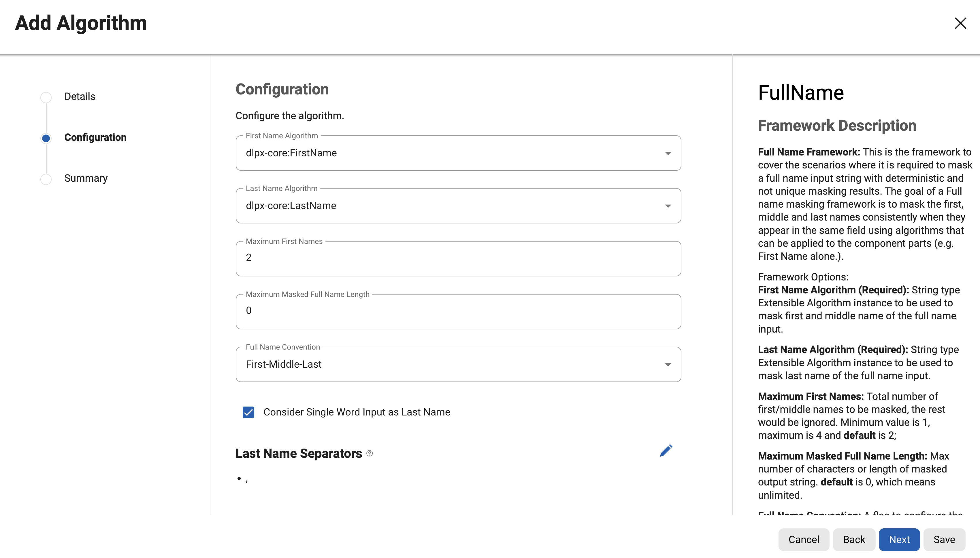Close the Add Algorithm dialog
Image resolution: width=980 pixels, height=558 pixels.
tap(960, 23)
